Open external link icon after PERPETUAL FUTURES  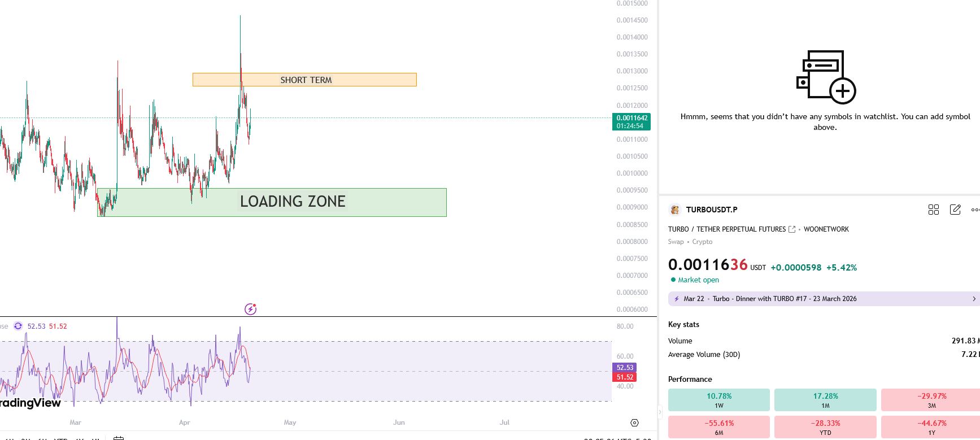coord(792,229)
